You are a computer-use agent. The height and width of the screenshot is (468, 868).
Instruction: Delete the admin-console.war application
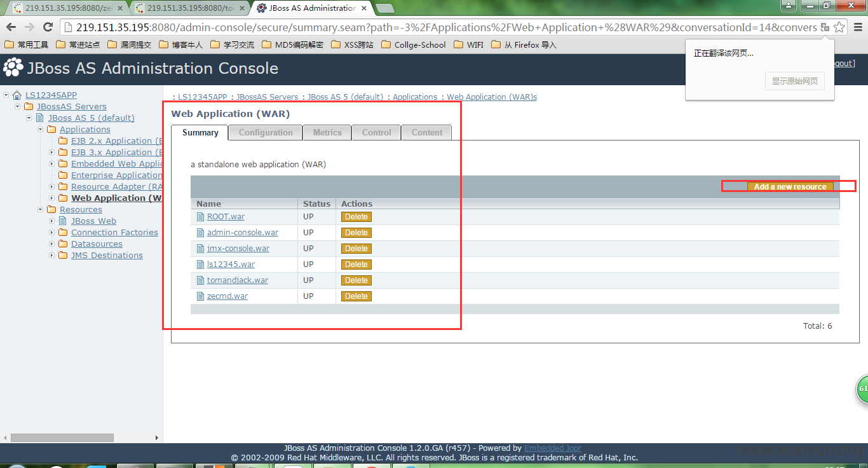(356, 233)
